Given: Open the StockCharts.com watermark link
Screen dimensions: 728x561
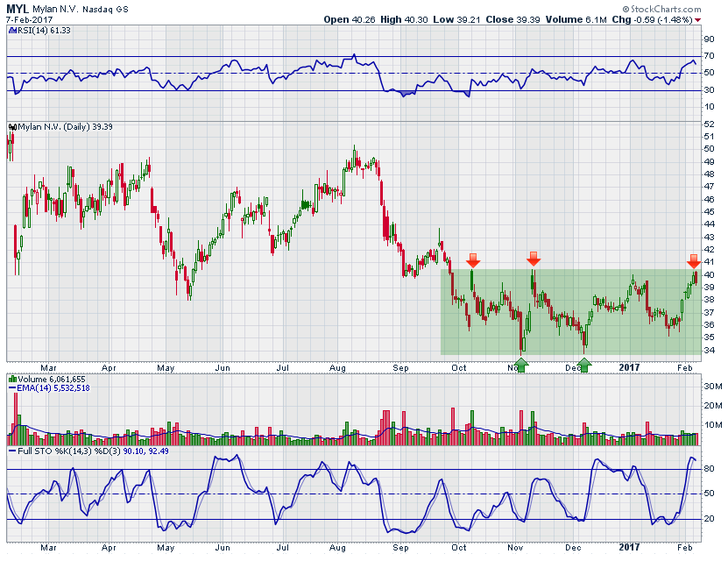Looking at the screenshot, I should [x=665, y=10].
